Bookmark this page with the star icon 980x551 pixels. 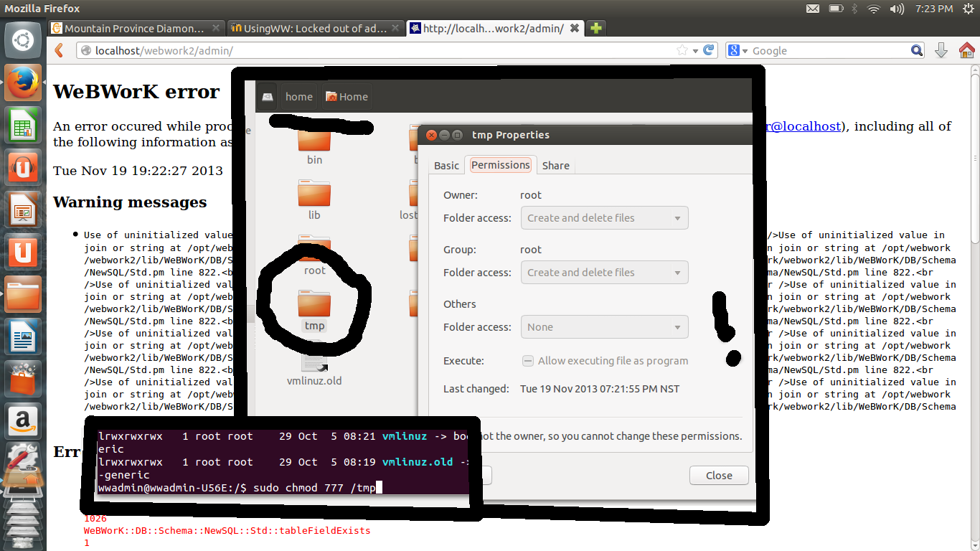(x=682, y=50)
